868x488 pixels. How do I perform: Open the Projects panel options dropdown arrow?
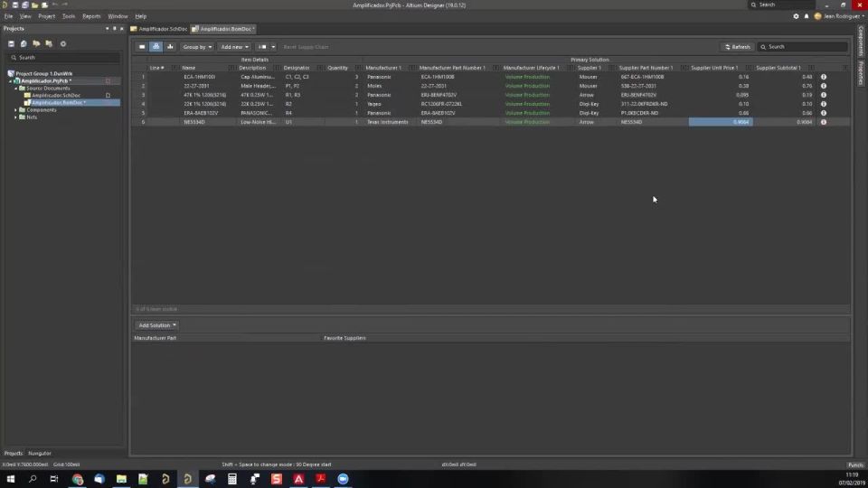(x=107, y=29)
